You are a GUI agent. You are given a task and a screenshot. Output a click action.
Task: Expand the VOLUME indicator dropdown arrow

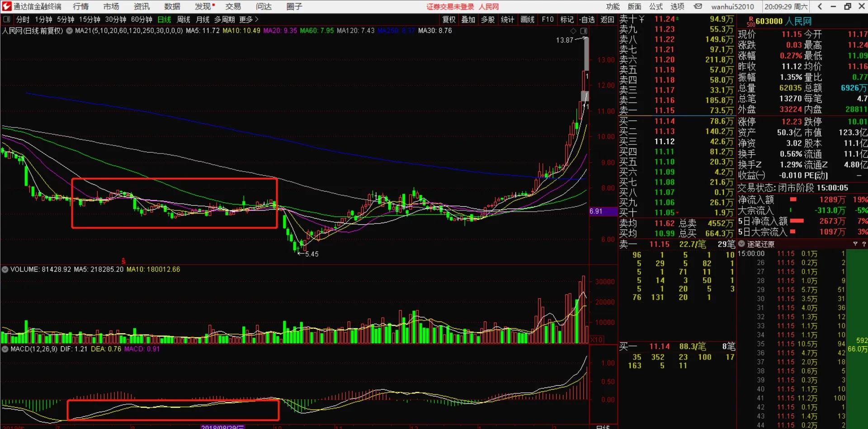(5, 269)
